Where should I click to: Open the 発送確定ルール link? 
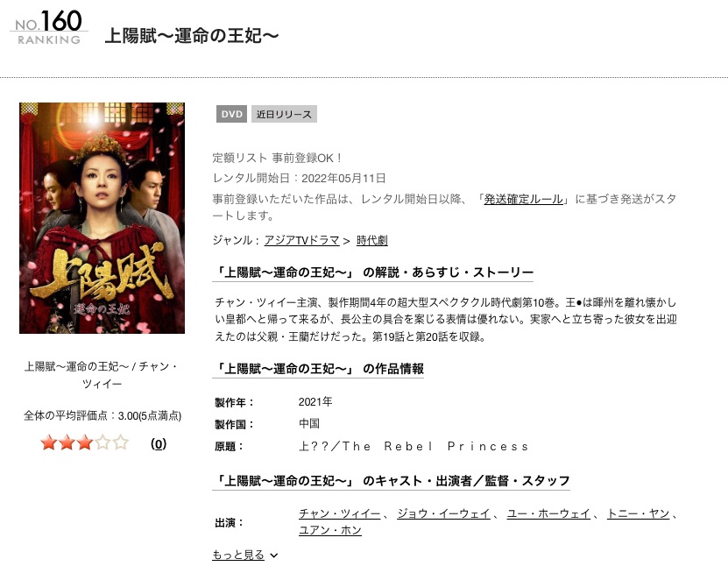(x=523, y=199)
